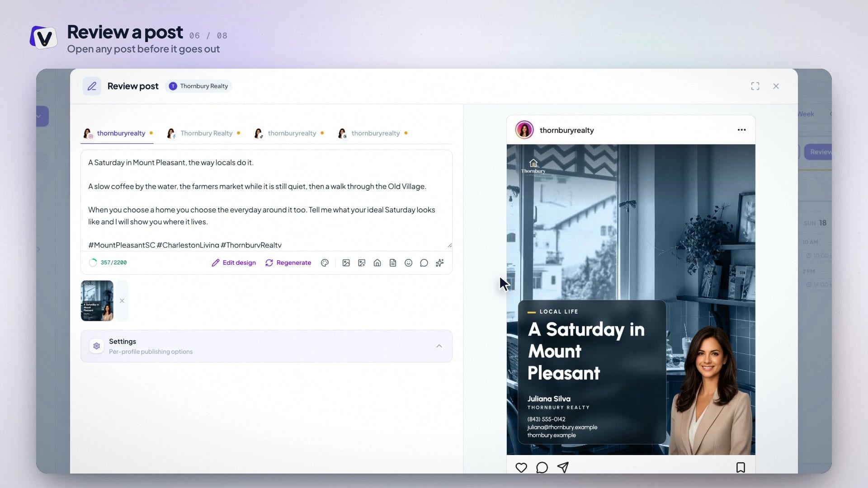Click the Settings gear icon
Screen dimensions: 868x488
96,346
